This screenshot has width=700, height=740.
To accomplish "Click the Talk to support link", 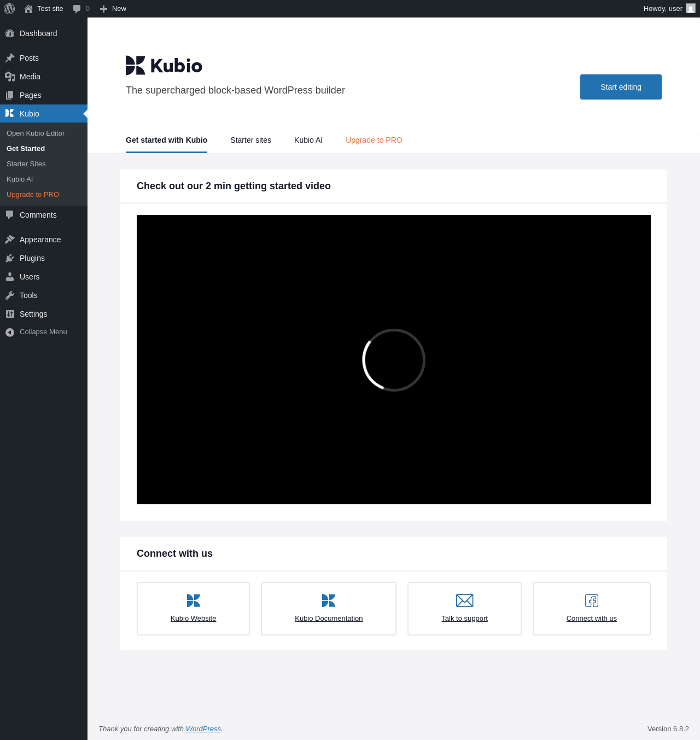I will coord(465,619).
